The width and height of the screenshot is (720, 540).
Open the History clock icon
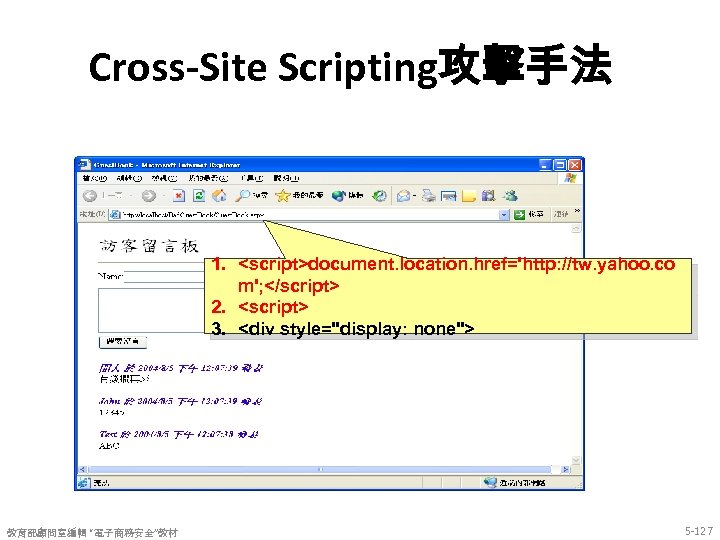379,196
